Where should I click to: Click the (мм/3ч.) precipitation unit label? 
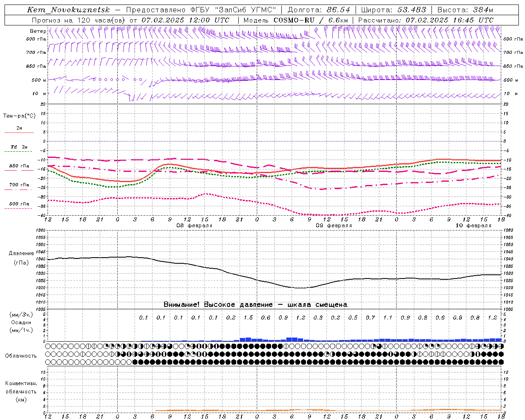(x=21, y=315)
